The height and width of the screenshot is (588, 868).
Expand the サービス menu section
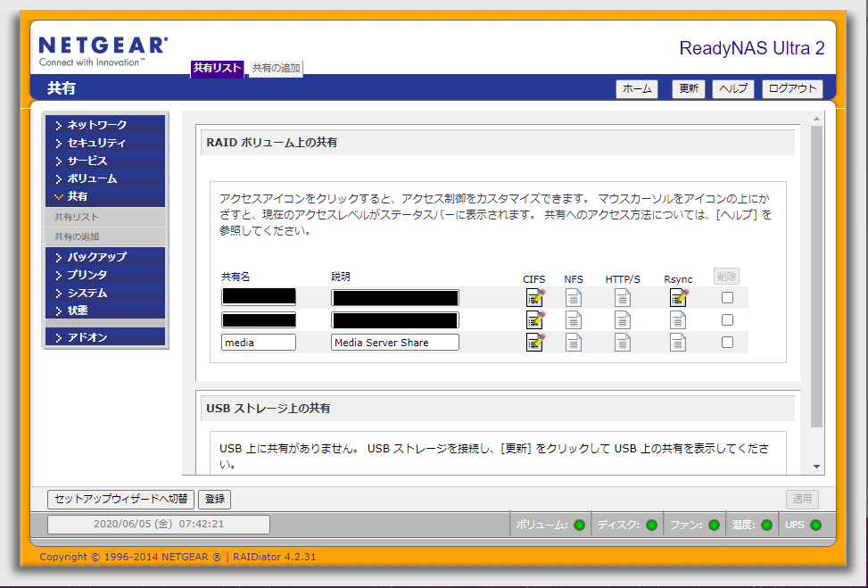coord(105,161)
